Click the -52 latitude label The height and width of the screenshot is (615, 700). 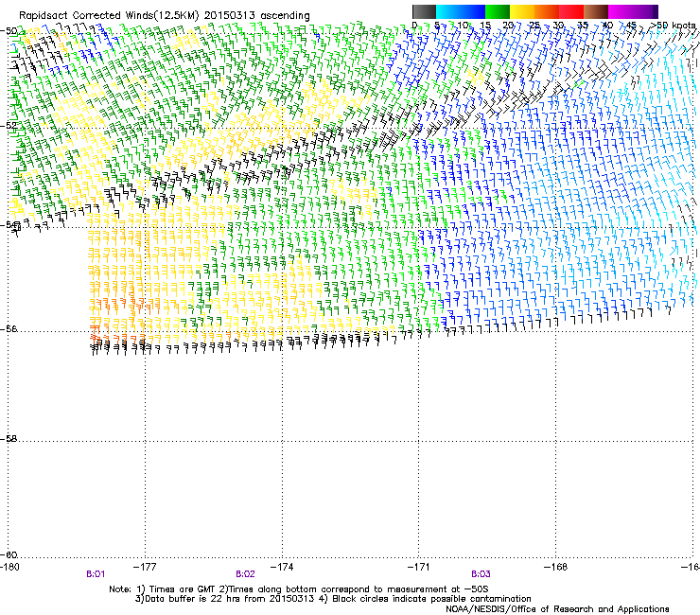pyautogui.click(x=9, y=126)
